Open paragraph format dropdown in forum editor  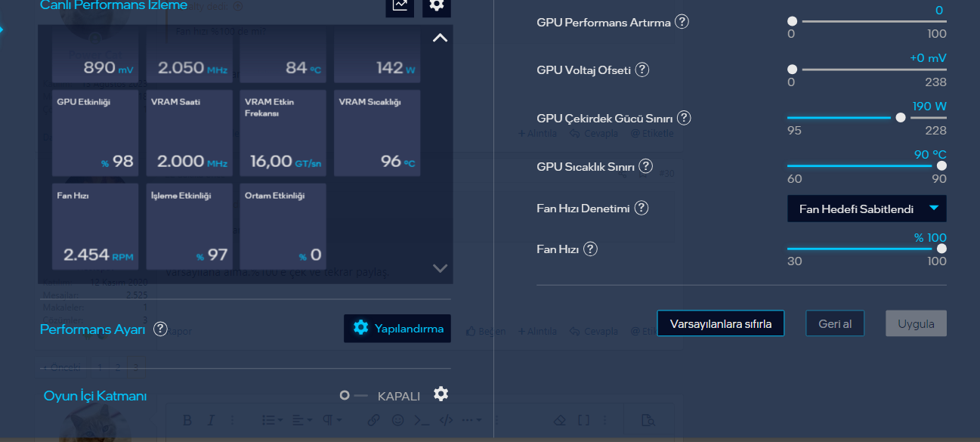332,420
